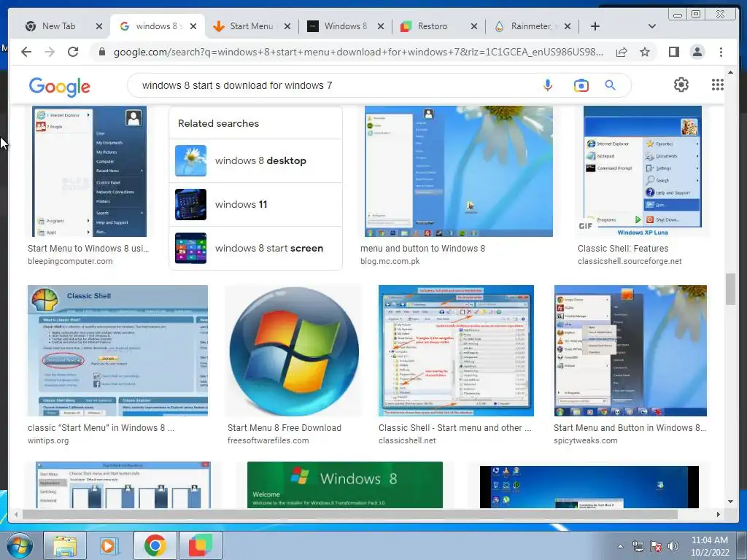
Task: Open related search windows 11
Action: pyautogui.click(x=256, y=204)
